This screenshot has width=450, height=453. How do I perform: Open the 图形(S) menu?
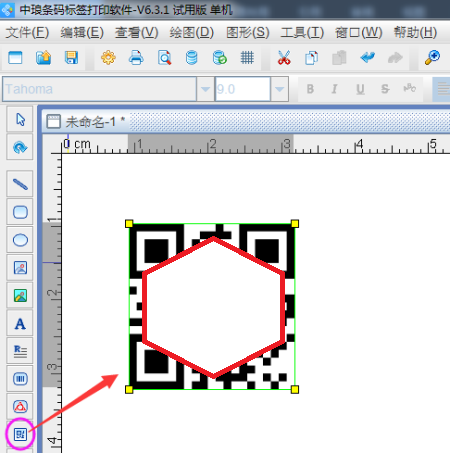(247, 33)
